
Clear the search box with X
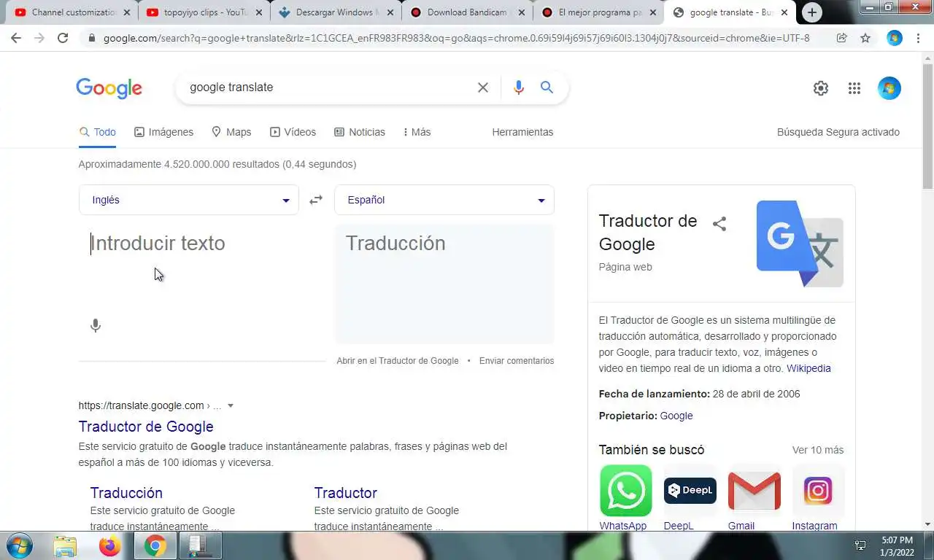pyautogui.click(x=483, y=87)
